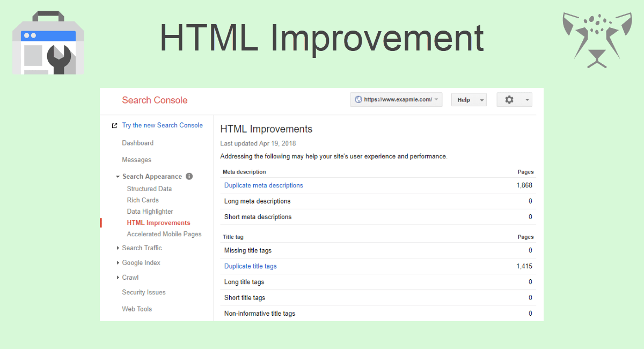
Task: Click the Long meta descriptions row
Action: point(378,201)
